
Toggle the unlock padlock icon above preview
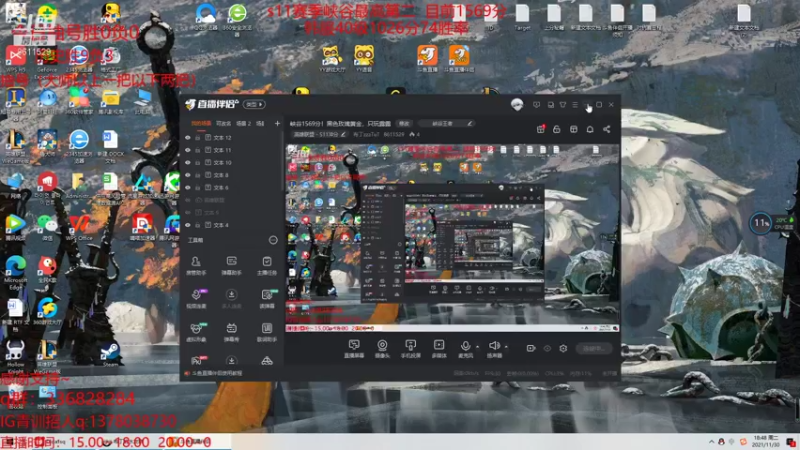[557, 129]
